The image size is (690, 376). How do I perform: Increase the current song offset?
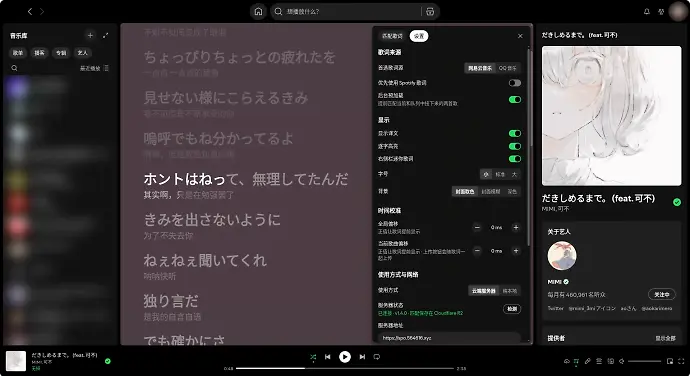tap(516, 251)
